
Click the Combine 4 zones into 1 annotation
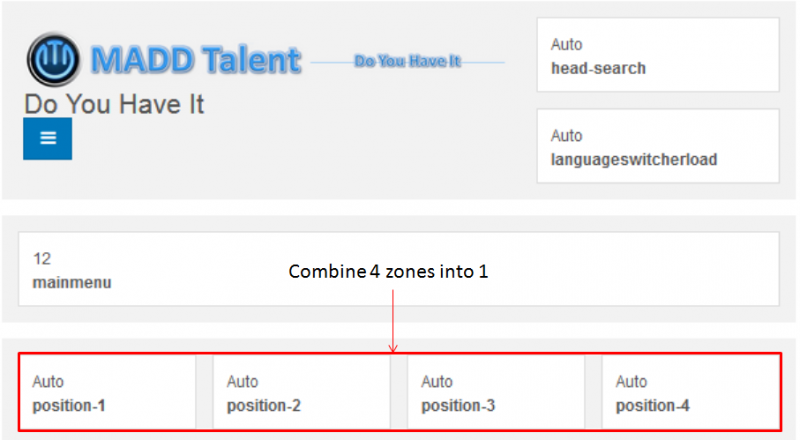click(388, 271)
